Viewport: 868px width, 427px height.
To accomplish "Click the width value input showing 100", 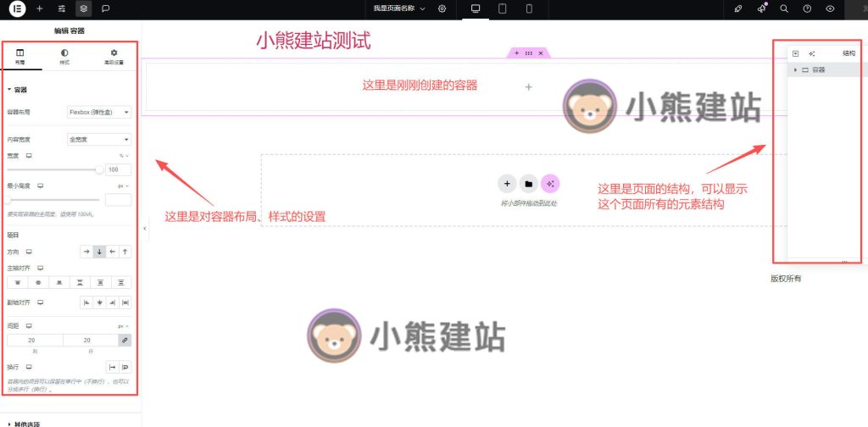I will coord(118,169).
